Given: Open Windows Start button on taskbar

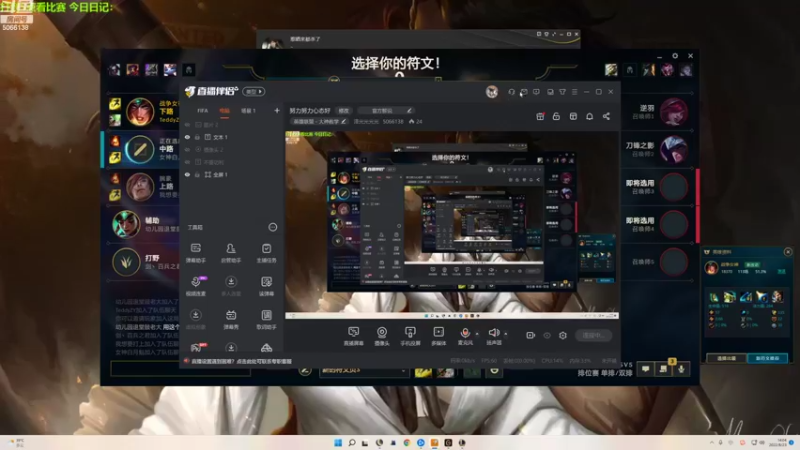Looking at the screenshot, I should pos(338,443).
